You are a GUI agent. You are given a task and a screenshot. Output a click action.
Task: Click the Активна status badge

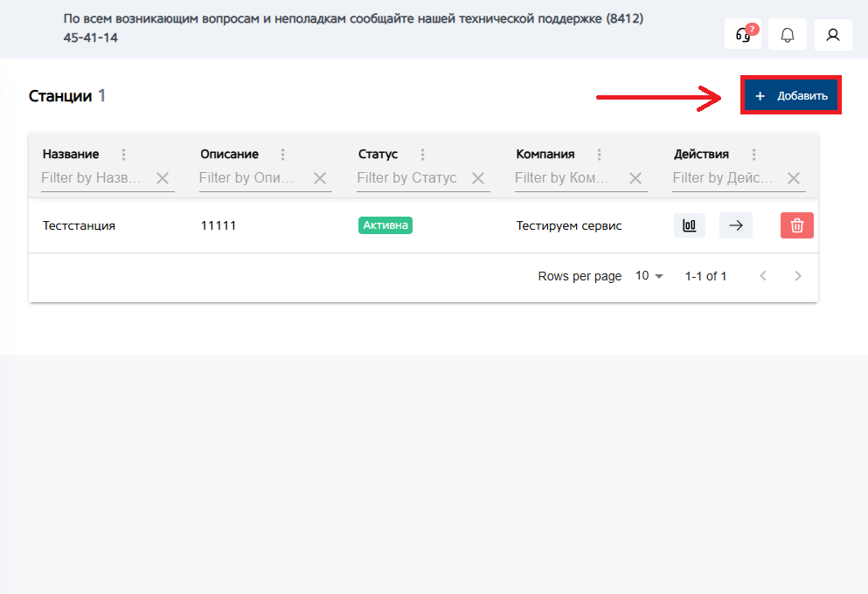click(x=385, y=225)
